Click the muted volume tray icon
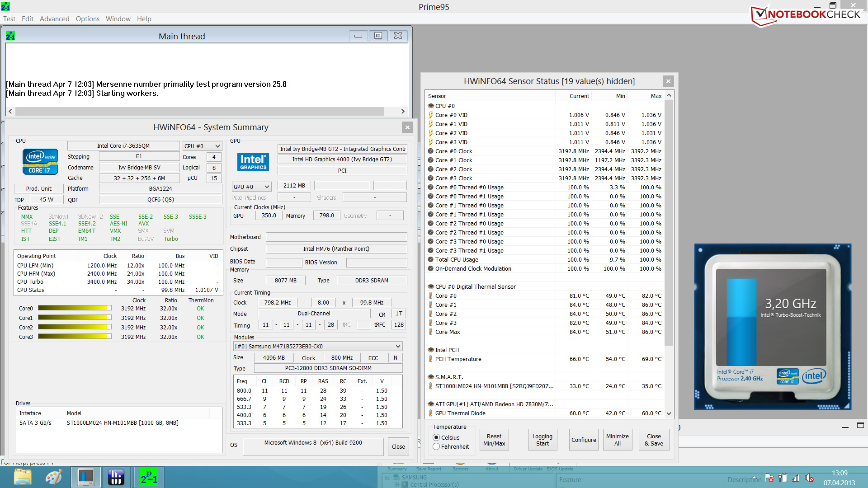868x488 pixels. point(809,478)
